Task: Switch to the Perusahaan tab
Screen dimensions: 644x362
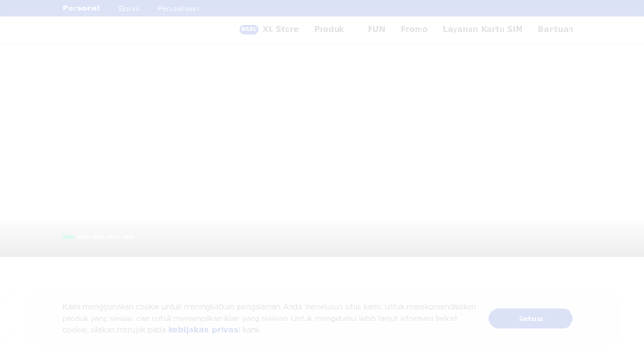Action: point(178,8)
